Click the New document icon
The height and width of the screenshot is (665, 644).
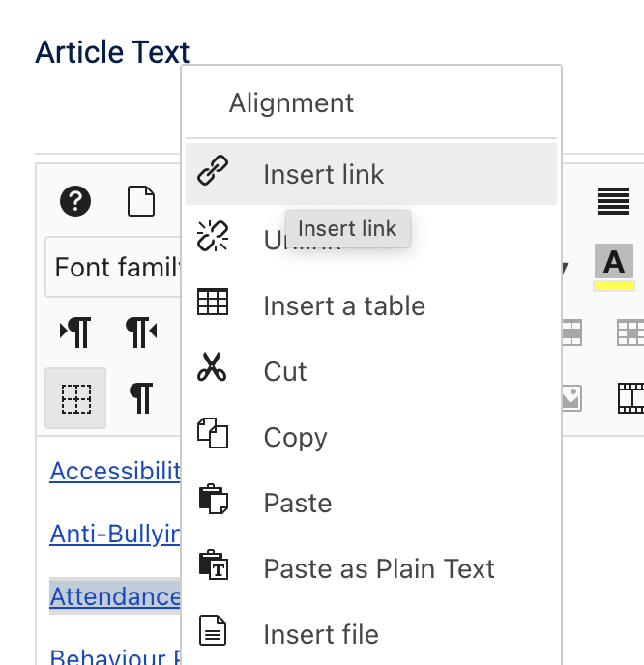(141, 201)
